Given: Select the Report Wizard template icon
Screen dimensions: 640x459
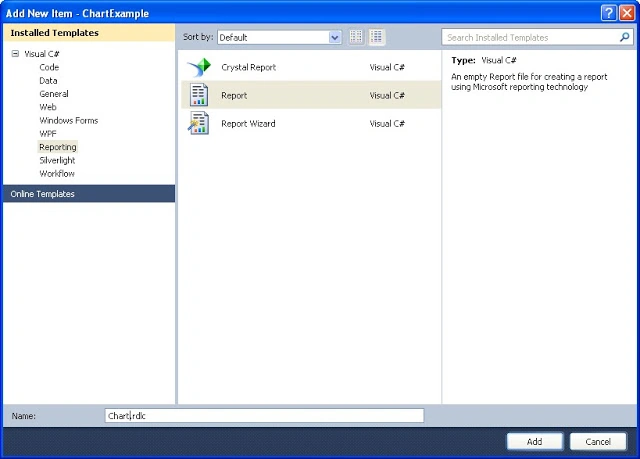Looking at the screenshot, I should (199, 123).
